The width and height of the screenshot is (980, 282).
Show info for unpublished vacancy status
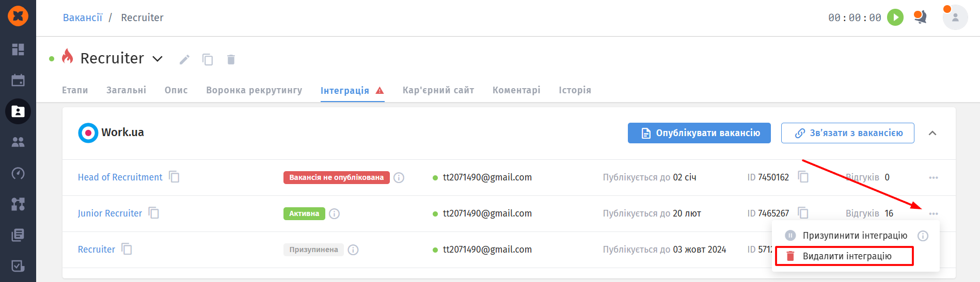click(x=399, y=178)
